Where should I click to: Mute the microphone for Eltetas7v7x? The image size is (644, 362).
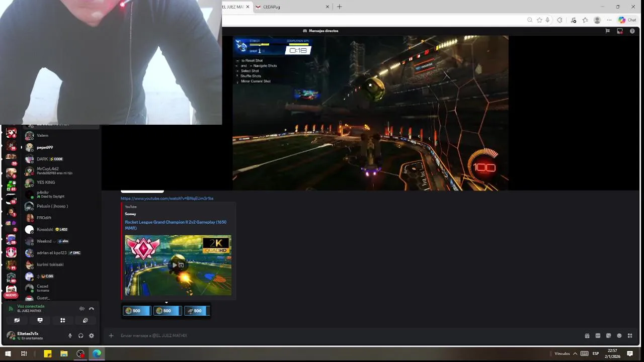pyautogui.click(x=70, y=335)
